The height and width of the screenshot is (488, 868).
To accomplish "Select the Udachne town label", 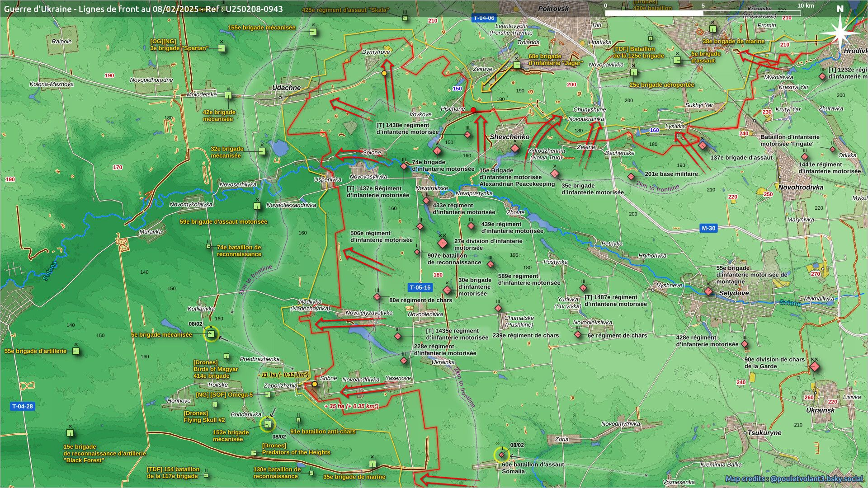I will tap(286, 88).
